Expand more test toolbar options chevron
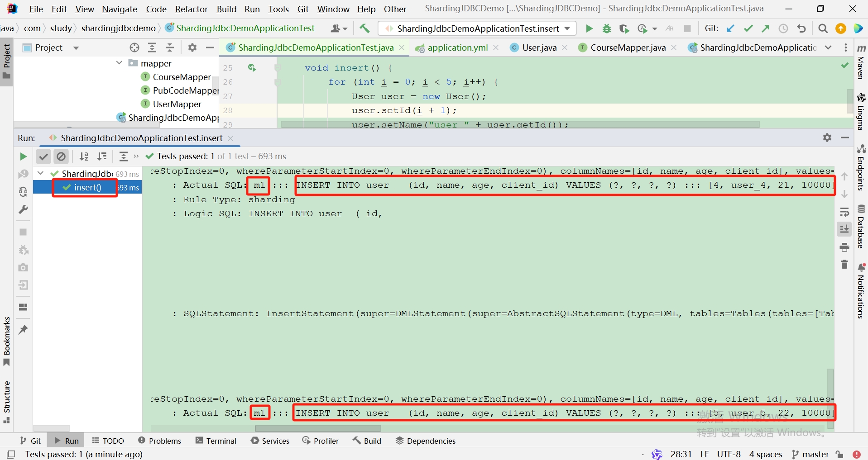 [136, 156]
